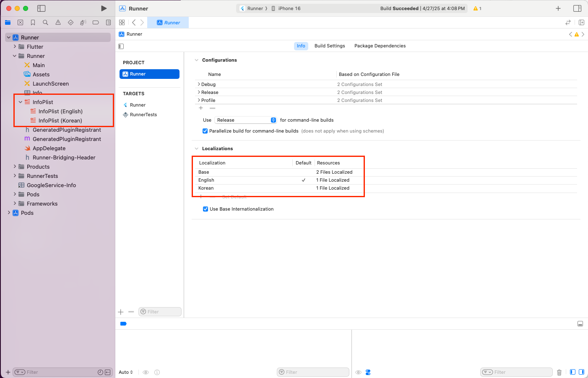
Task: Jump to next issue arrow
Action: tap(583, 34)
